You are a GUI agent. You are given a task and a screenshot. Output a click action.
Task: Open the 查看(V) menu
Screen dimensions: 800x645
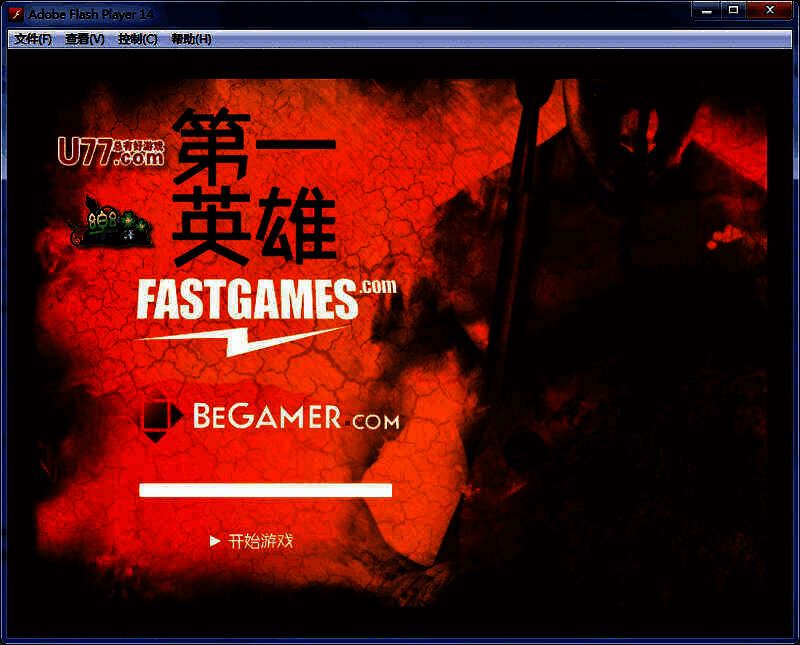point(84,39)
